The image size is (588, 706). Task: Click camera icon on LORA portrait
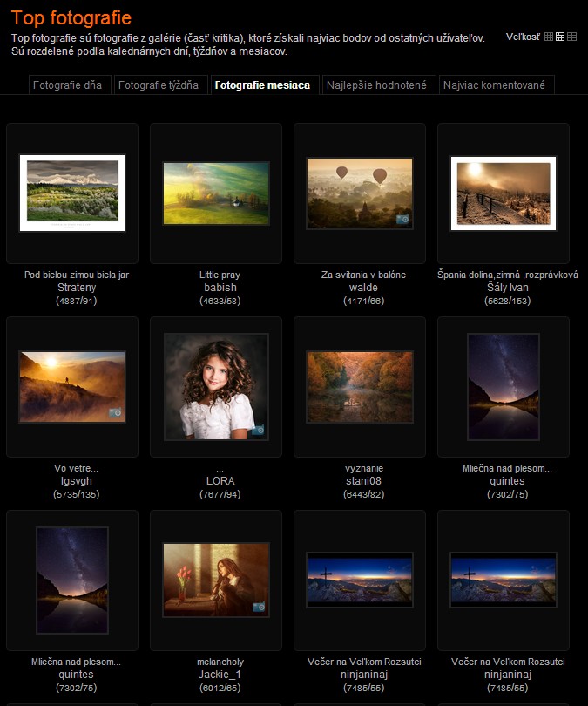click(258, 431)
